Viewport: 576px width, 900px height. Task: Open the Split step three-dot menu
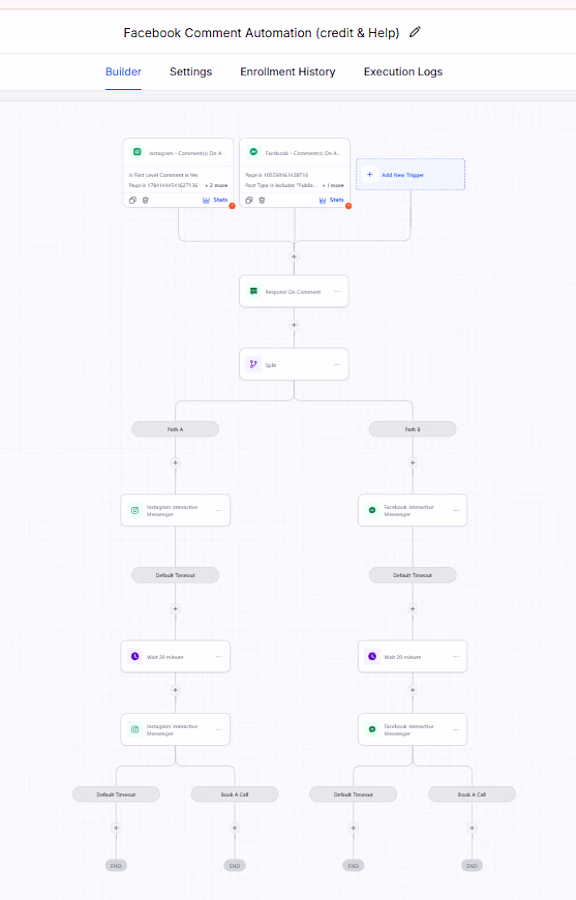click(337, 364)
